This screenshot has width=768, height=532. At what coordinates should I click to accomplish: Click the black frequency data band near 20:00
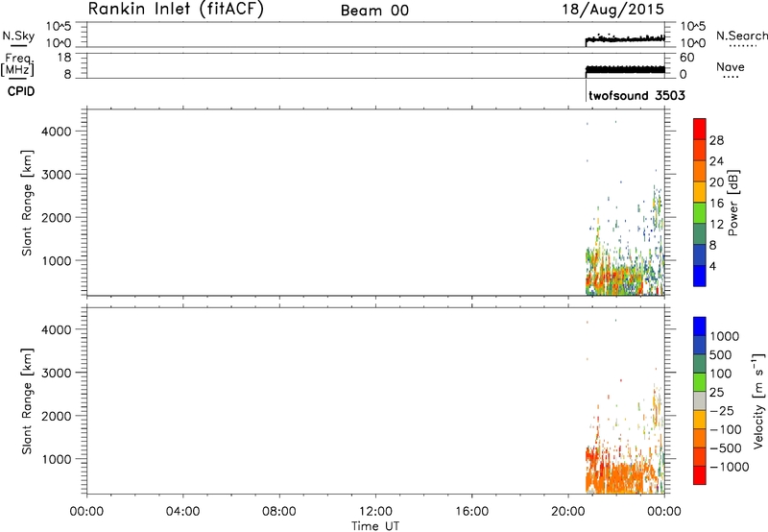[625, 70]
